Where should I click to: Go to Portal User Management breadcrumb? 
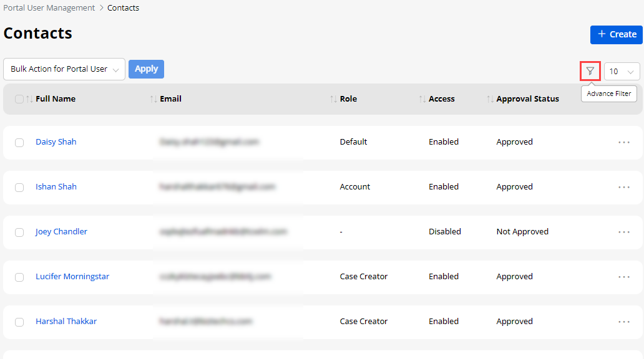click(49, 8)
